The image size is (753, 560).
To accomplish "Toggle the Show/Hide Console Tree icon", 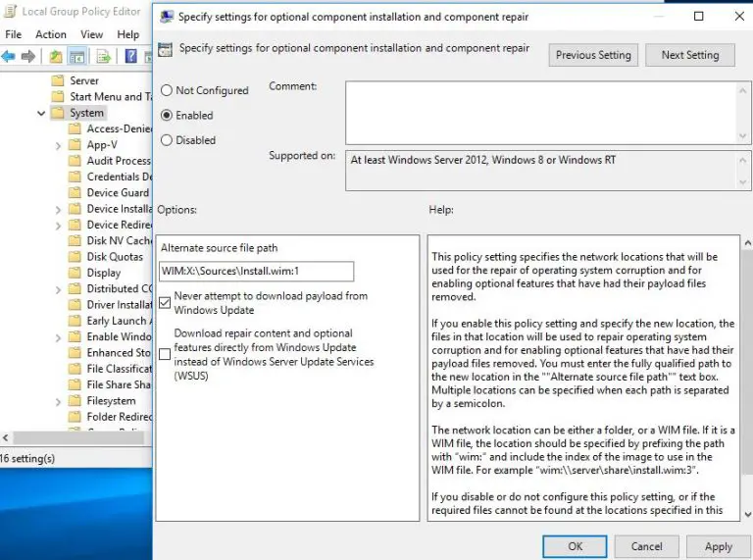I will [x=76, y=57].
